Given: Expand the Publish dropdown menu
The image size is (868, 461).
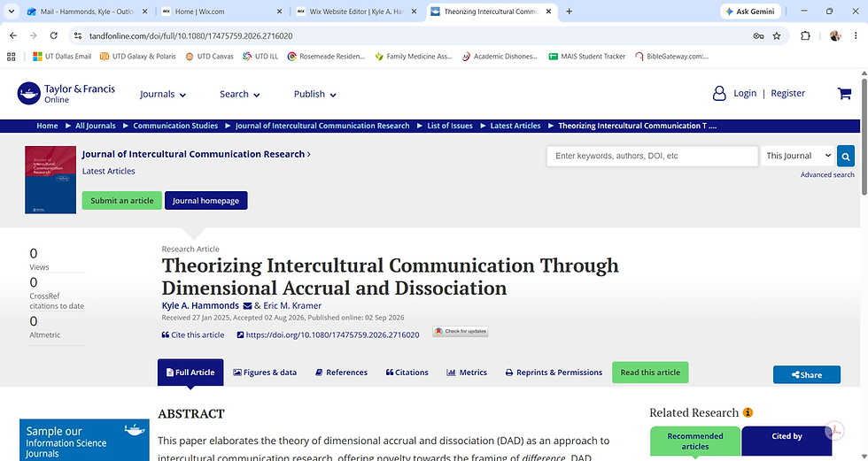Looking at the screenshot, I should click(315, 94).
